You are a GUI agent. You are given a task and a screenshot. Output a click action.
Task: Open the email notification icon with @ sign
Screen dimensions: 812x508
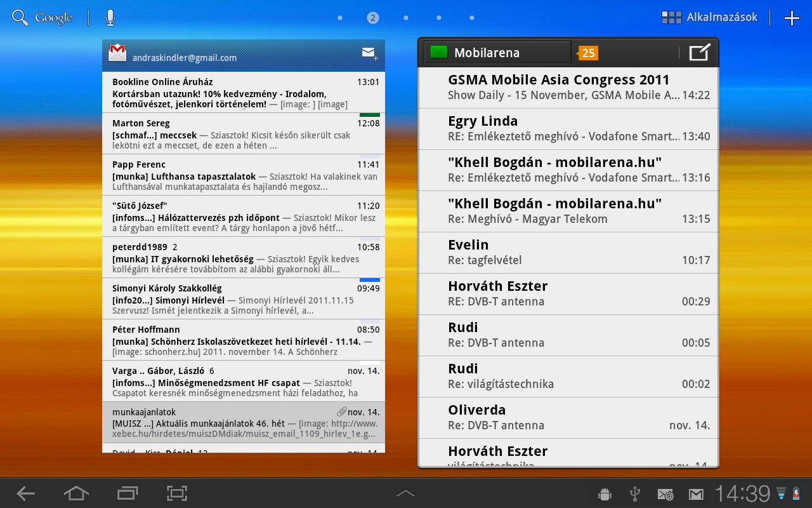(665, 494)
